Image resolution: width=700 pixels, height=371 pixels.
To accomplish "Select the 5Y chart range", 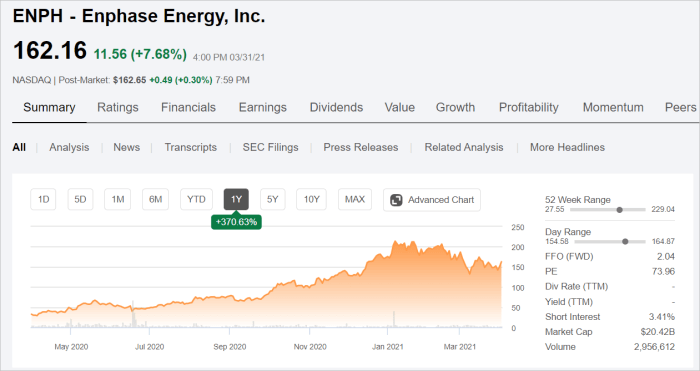I will 273,199.
